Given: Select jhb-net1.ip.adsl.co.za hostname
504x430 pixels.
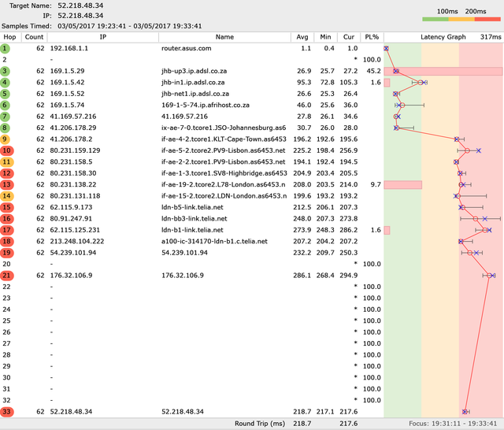Looking at the screenshot, I should 195,94.
